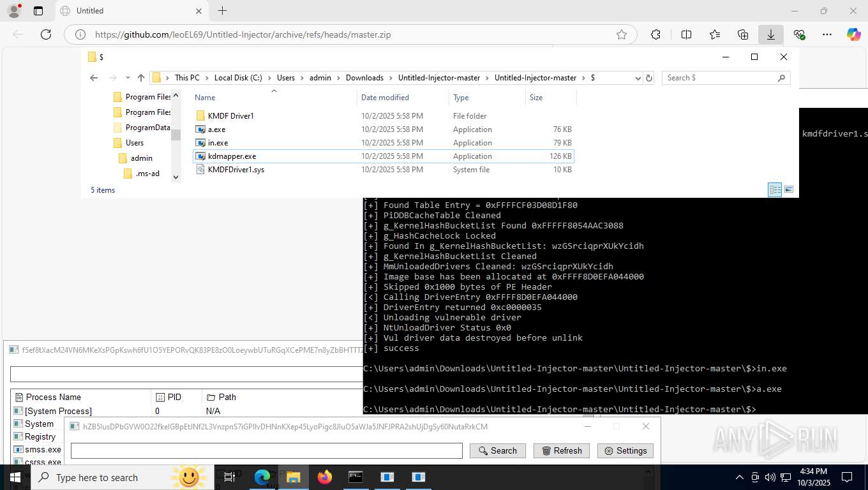Click Windows taskbar search box
Viewport: 868px width, 490px height.
pyautogui.click(x=121, y=477)
